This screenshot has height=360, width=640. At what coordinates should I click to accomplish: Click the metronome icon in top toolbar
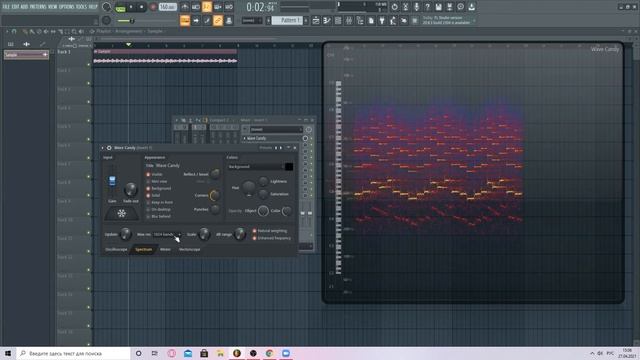click(185, 7)
